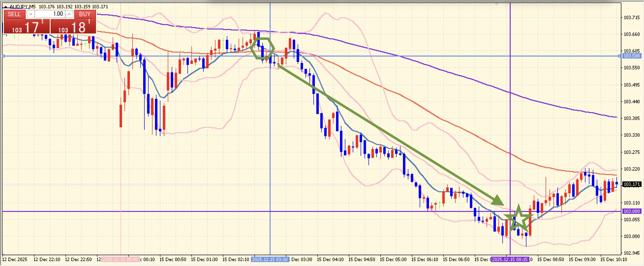This screenshot has width=644, height=266.
Task: Click the blue 2025.12.15 03:10 time label
Action: 270,260
